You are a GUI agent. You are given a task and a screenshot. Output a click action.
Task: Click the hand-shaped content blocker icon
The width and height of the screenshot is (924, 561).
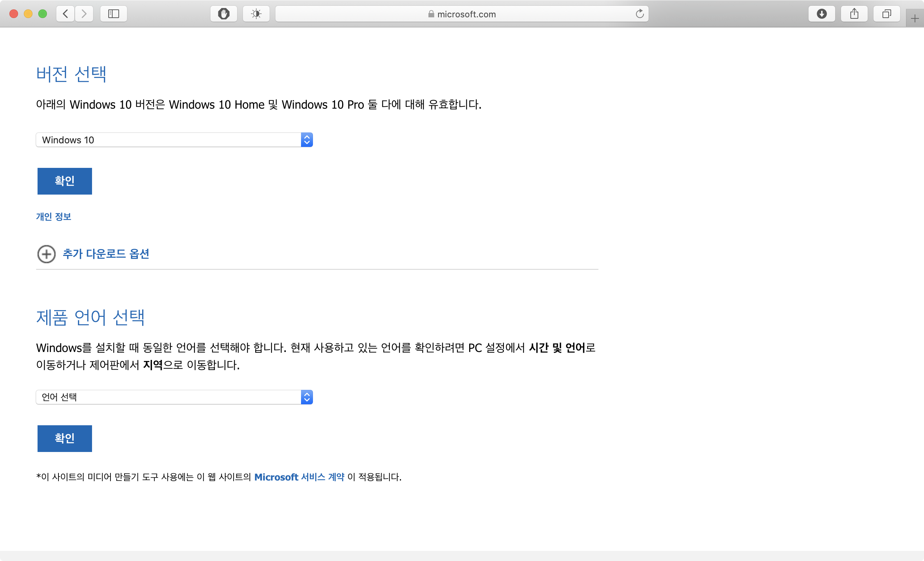point(223,14)
